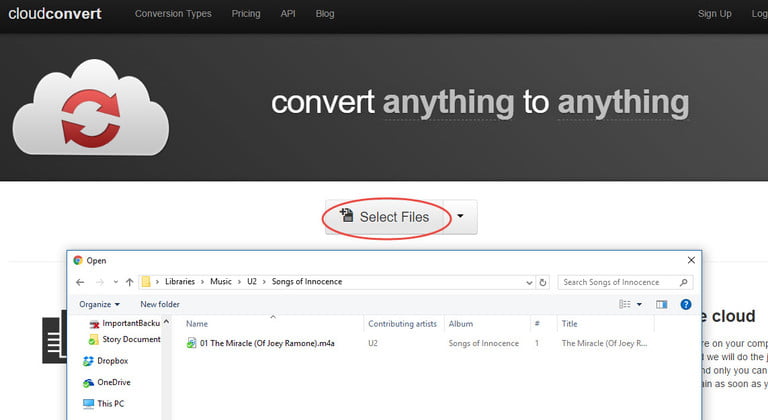Click Music in the address path
The image size is (768, 420).
click(221, 282)
